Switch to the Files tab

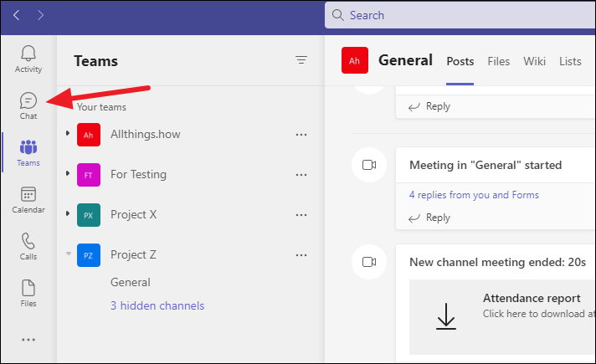point(499,61)
